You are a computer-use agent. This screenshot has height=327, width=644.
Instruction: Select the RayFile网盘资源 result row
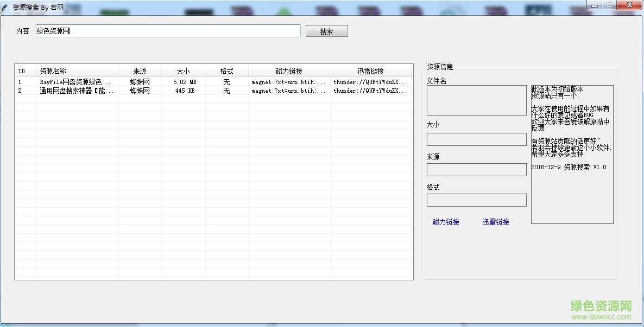click(x=75, y=82)
